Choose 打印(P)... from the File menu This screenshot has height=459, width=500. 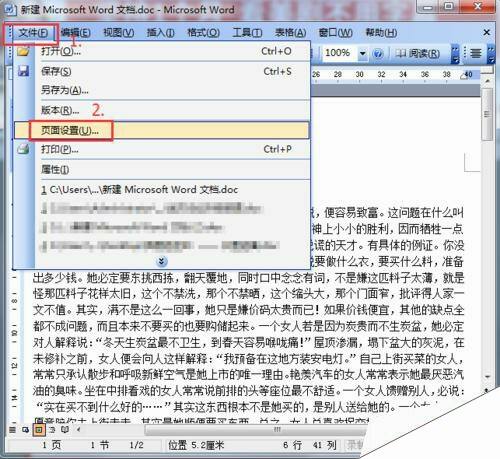162,149
